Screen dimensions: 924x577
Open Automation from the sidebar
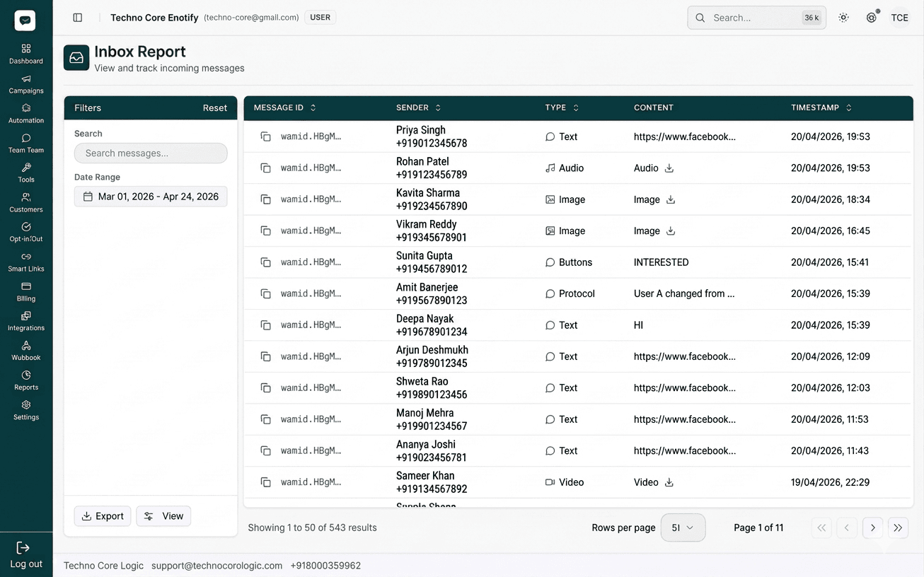coord(26,113)
